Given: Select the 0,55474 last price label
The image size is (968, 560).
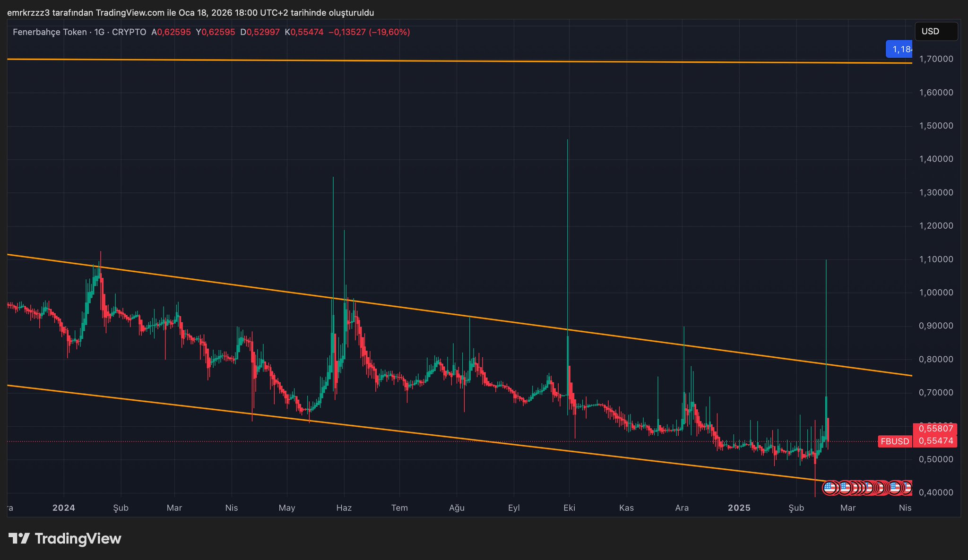Looking at the screenshot, I should coord(935,441).
